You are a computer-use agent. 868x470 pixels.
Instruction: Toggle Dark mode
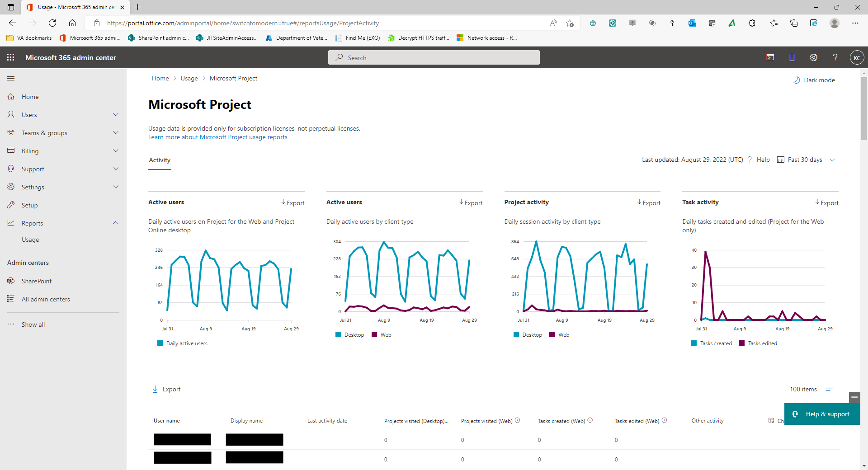(x=814, y=80)
